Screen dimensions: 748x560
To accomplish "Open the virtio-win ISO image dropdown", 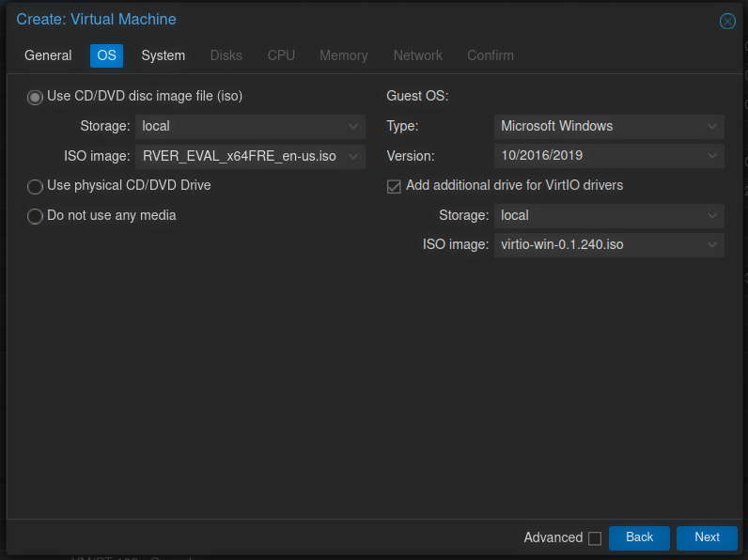I will click(x=711, y=245).
